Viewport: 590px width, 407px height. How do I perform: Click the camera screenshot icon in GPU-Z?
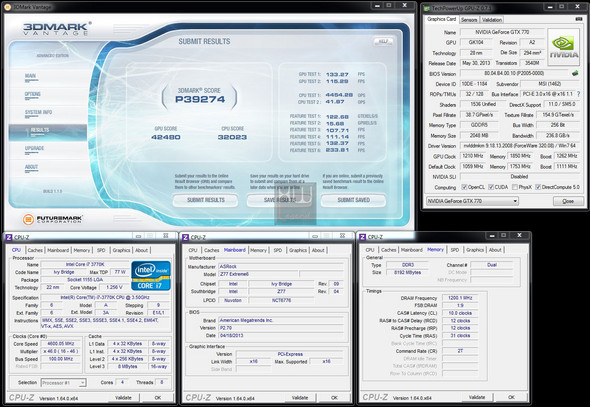(x=579, y=19)
